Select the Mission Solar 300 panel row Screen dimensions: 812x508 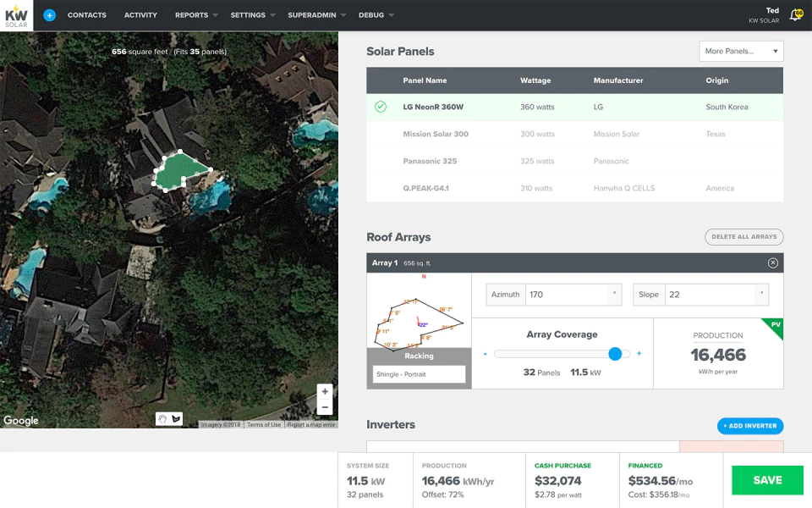point(575,135)
